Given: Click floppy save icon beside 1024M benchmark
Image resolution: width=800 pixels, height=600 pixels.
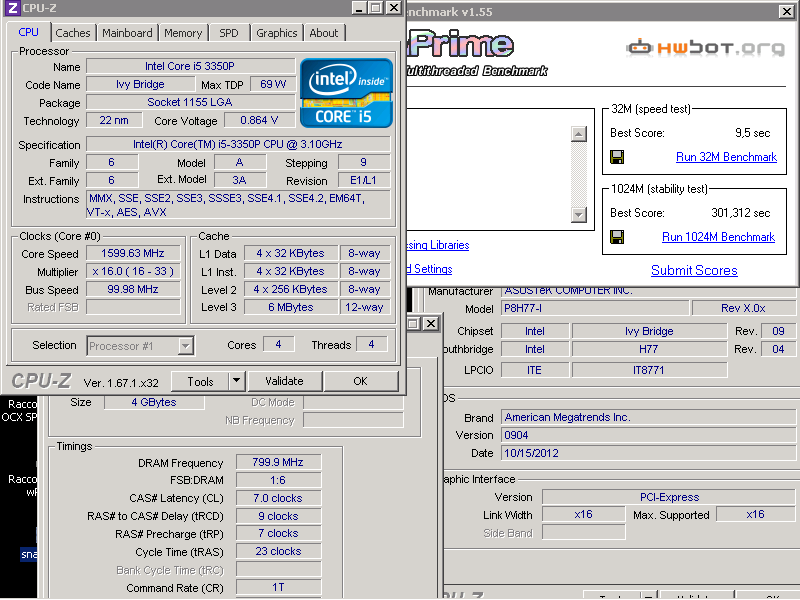Looking at the screenshot, I should click(x=617, y=237).
